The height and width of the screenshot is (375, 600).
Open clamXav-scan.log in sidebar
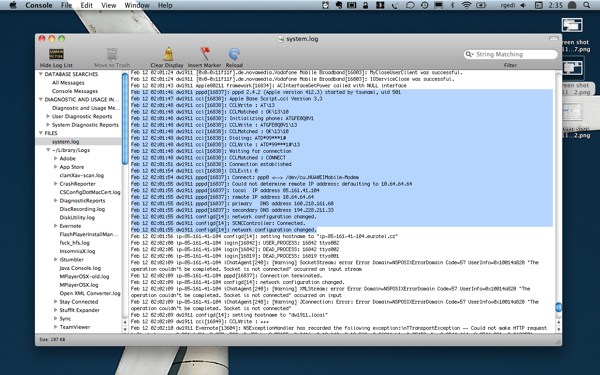(x=82, y=175)
